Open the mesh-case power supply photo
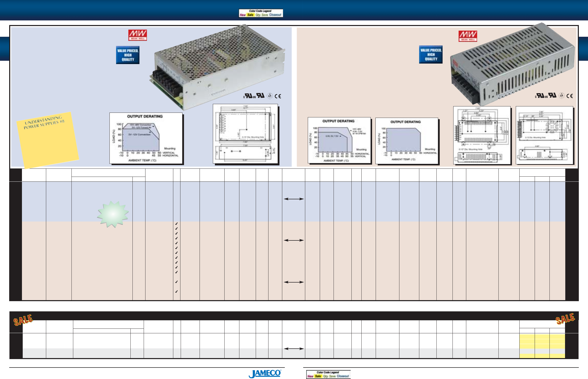The image size is (588, 379). pos(217,67)
